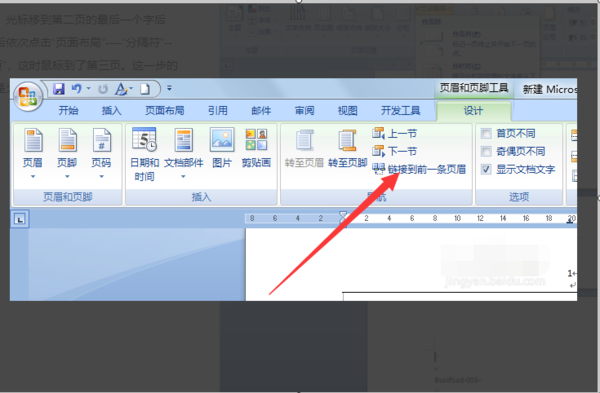The image size is (600, 393).
Task: Click the Office button orb
Action: [28, 95]
